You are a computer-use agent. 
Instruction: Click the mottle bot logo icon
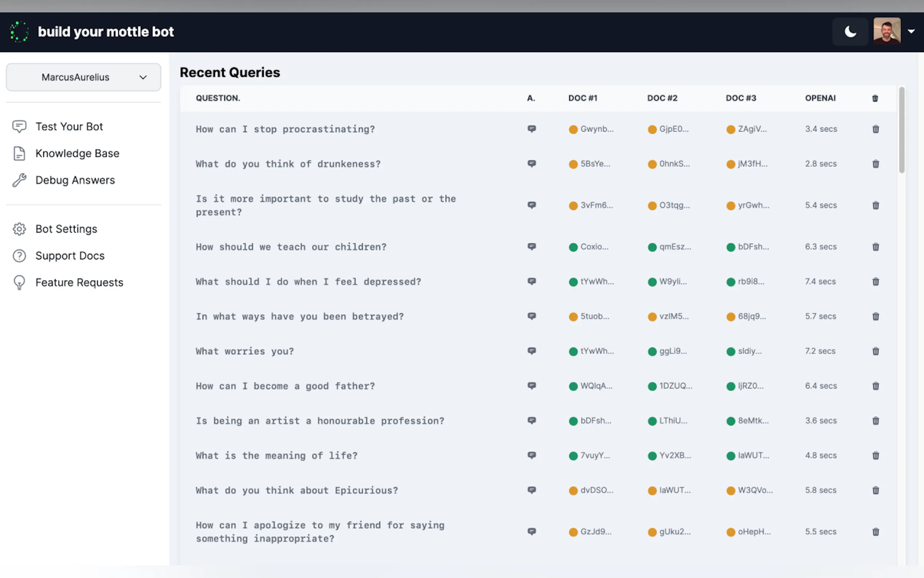click(19, 32)
